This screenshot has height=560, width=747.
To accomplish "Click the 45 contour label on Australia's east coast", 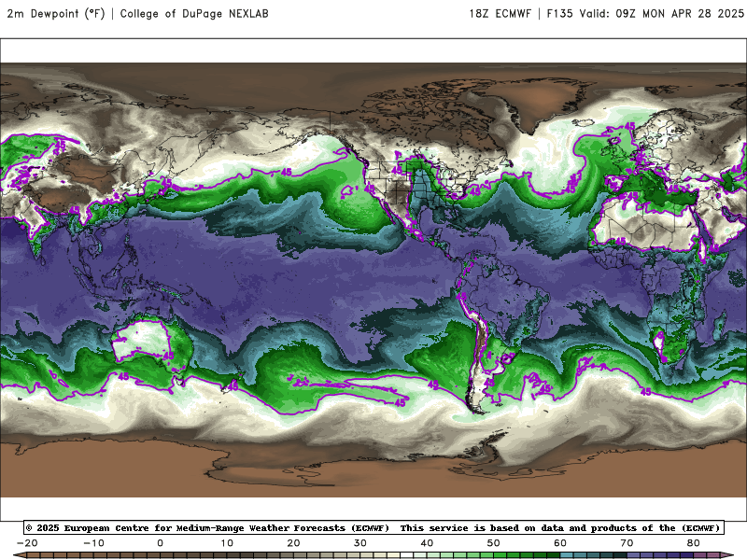I will tap(169, 356).
